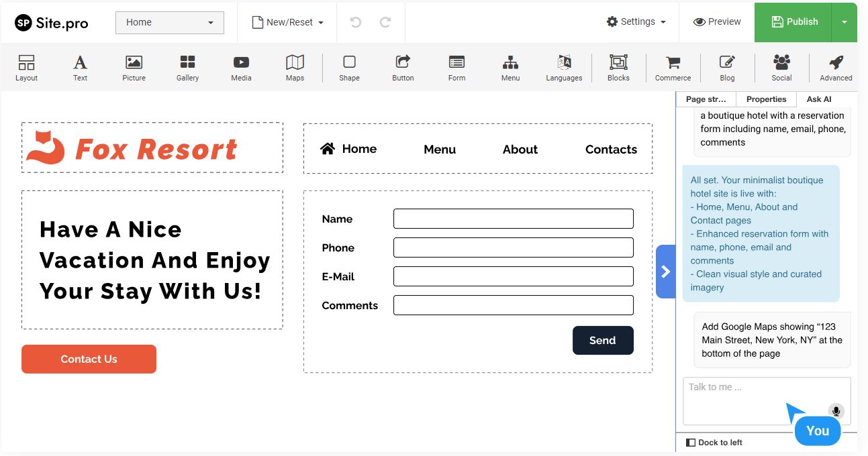The height and width of the screenshot is (456, 868).
Task: Open the Settings dropdown menu
Action: tap(636, 21)
